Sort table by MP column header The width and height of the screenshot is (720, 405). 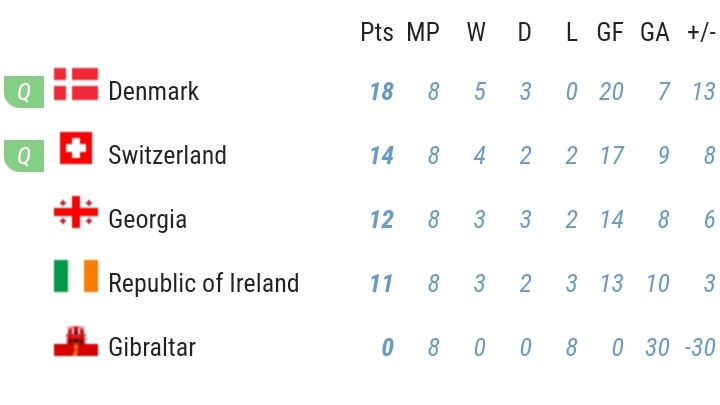[x=423, y=32]
